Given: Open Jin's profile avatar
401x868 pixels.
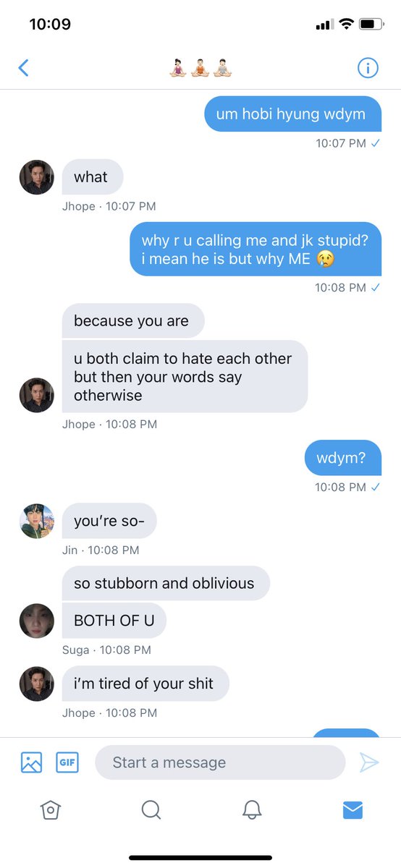Looking at the screenshot, I should (x=36, y=521).
